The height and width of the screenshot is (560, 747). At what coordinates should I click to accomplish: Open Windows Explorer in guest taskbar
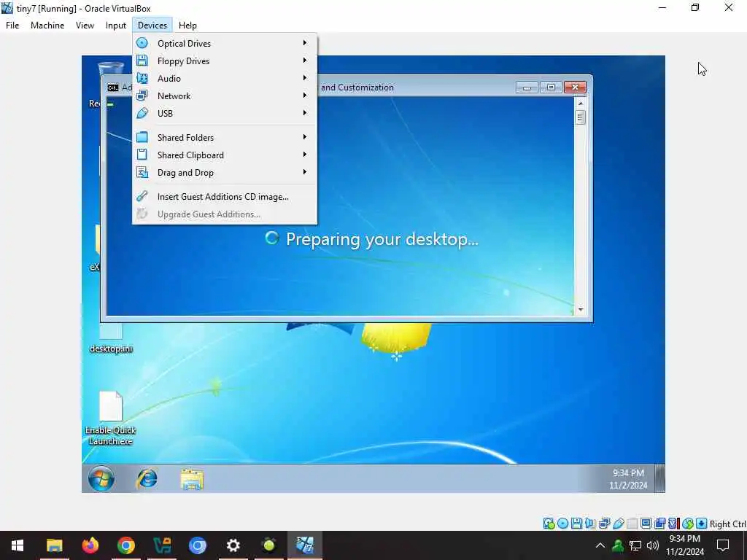(x=192, y=478)
